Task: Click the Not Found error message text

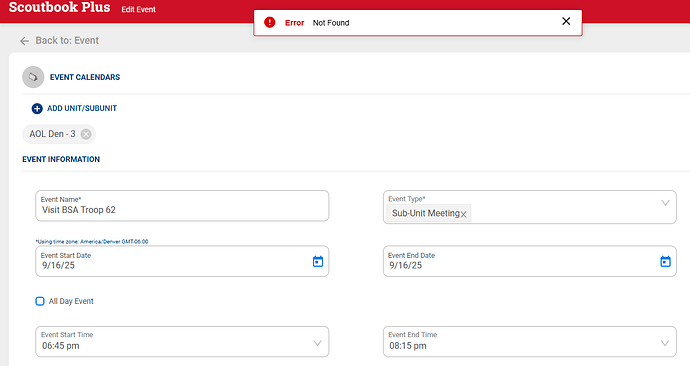Action: click(331, 23)
